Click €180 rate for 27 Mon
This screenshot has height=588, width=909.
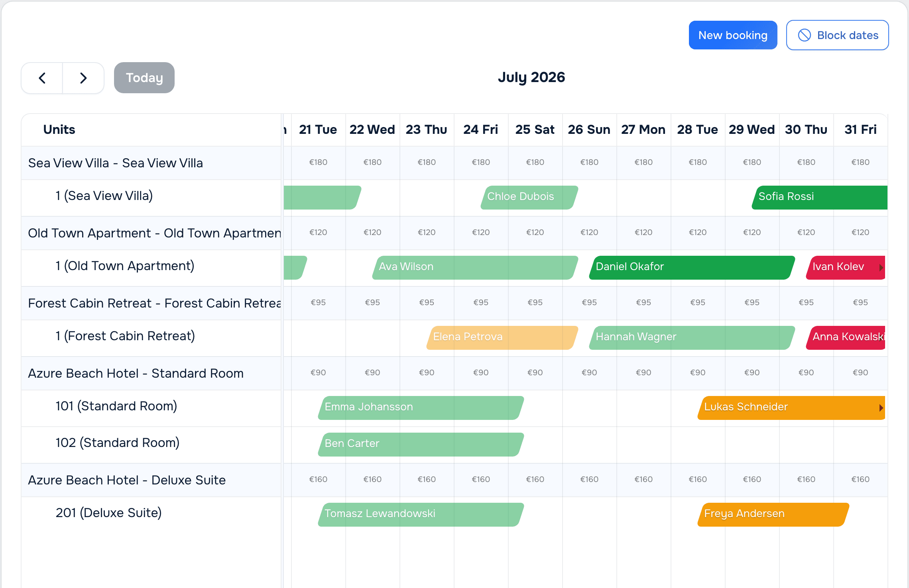pyautogui.click(x=643, y=162)
